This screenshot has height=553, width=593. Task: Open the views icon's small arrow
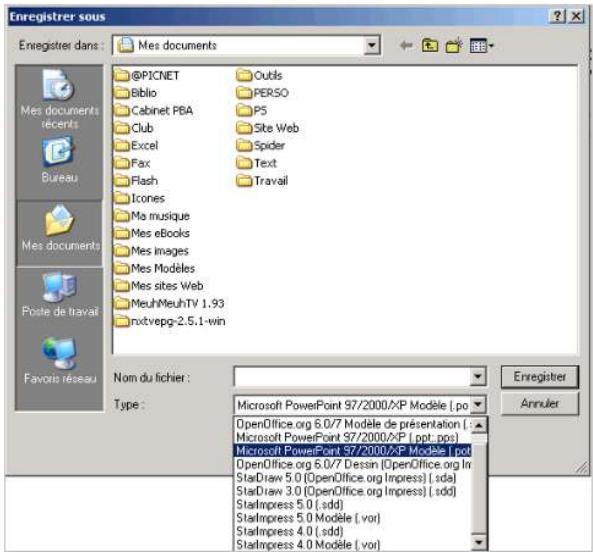491,46
